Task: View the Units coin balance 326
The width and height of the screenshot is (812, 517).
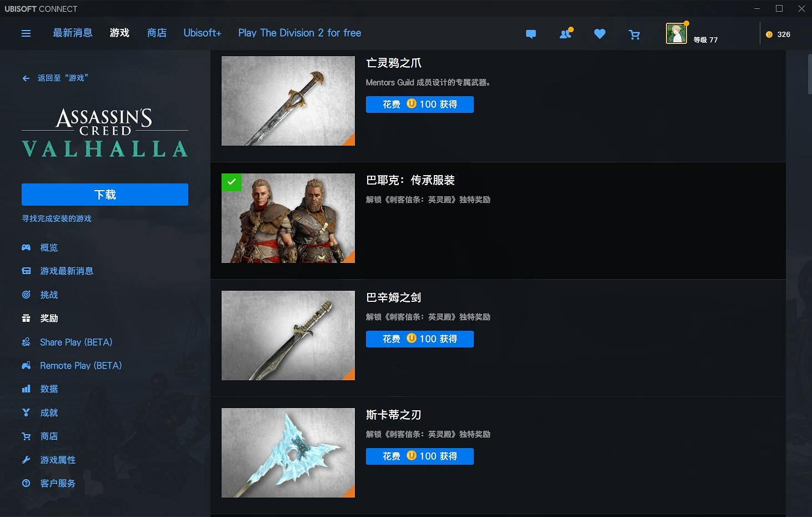Action: coord(778,34)
